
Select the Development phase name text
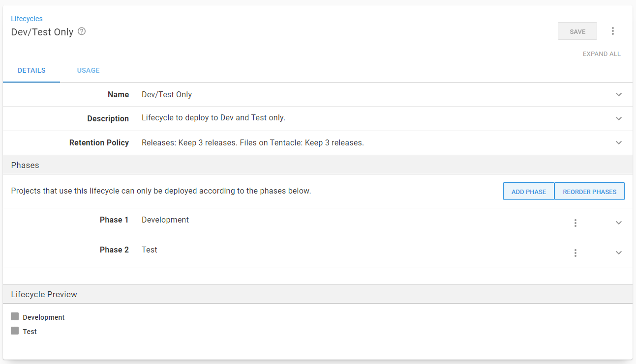pyautogui.click(x=165, y=220)
